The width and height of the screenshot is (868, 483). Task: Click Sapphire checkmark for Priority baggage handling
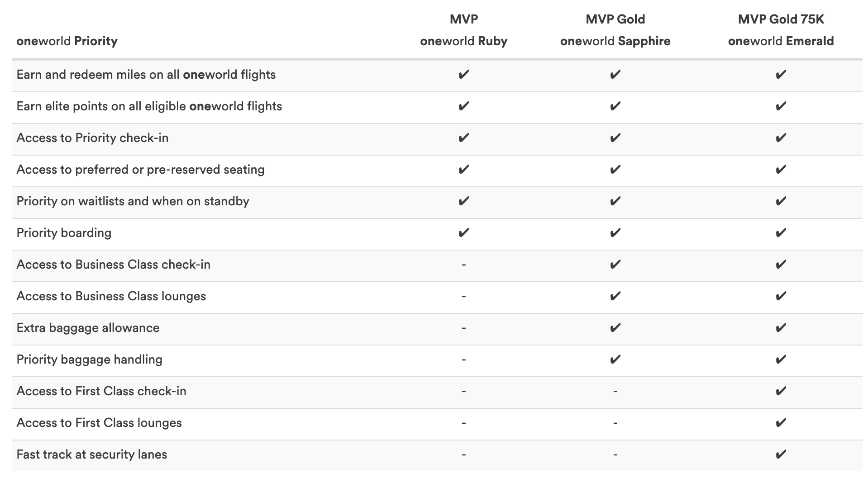[615, 360]
